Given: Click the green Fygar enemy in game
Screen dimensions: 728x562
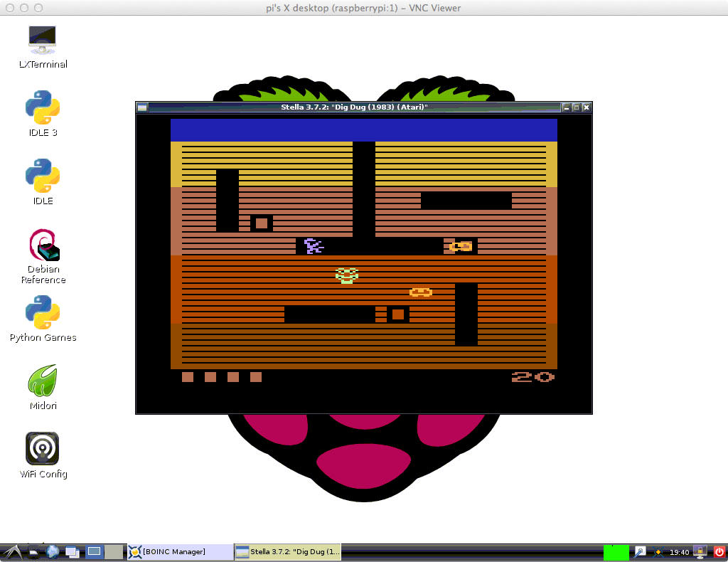Looking at the screenshot, I should click(x=347, y=275).
